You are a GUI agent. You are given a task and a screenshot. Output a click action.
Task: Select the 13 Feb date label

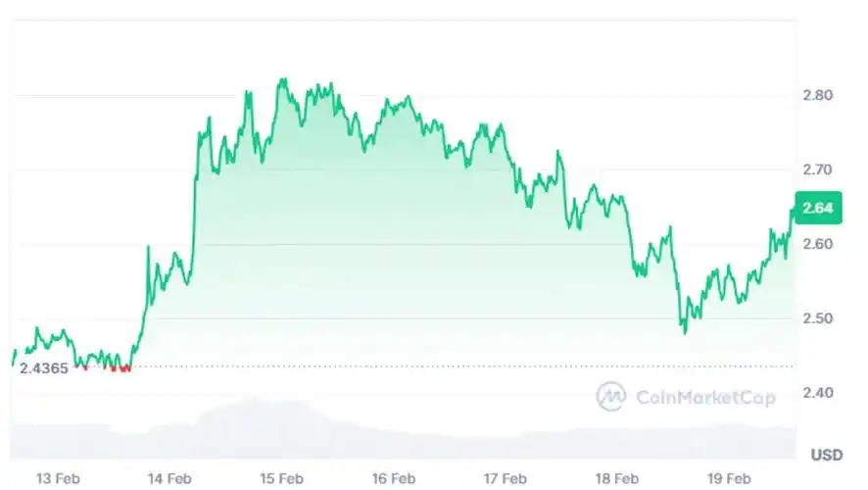58,478
